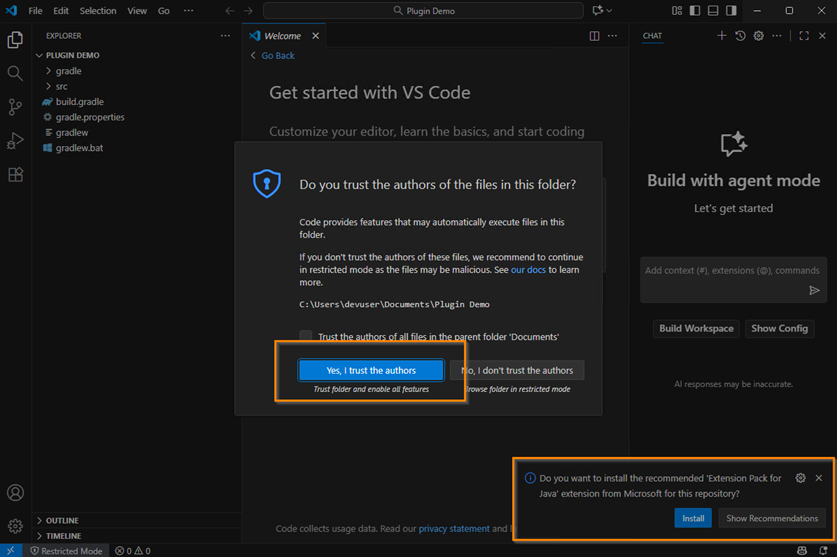Open the Accounts menu icon
This screenshot has height=557, width=837.
point(15,492)
